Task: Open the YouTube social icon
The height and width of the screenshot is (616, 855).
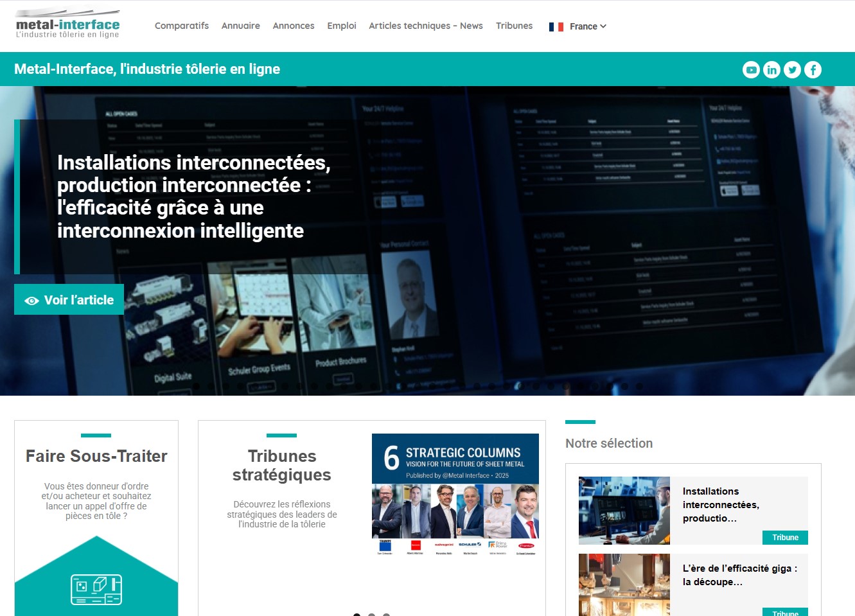Action: point(751,69)
